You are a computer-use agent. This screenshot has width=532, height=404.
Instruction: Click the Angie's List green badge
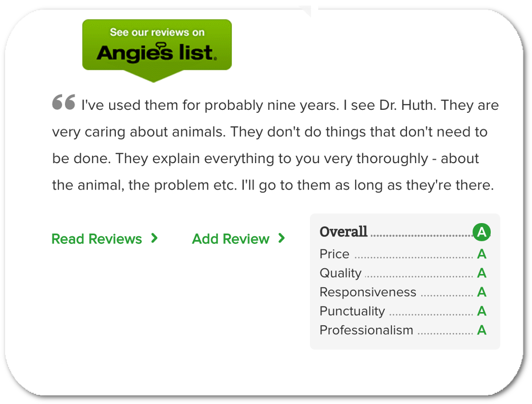coord(157,50)
